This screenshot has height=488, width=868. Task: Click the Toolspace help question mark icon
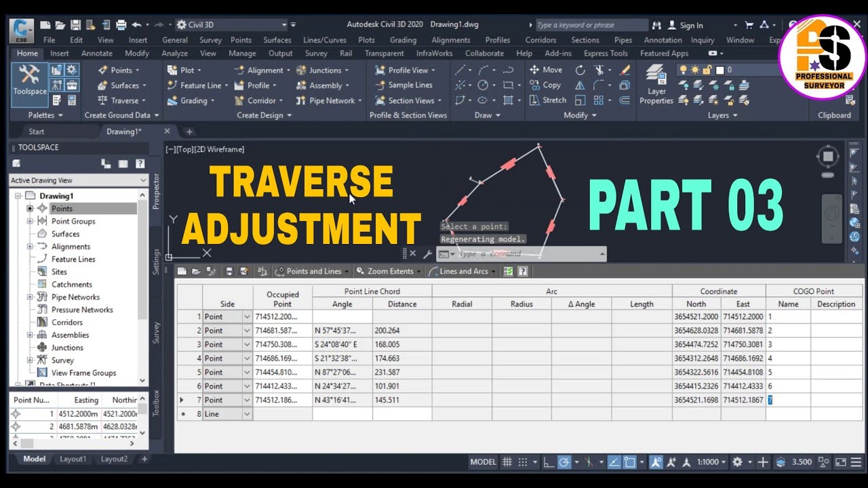coord(140,163)
